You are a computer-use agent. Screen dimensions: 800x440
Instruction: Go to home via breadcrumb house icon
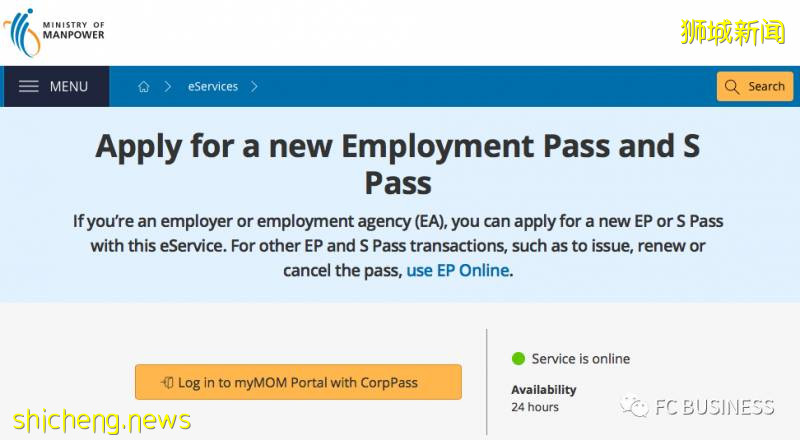(x=144, y=87)
